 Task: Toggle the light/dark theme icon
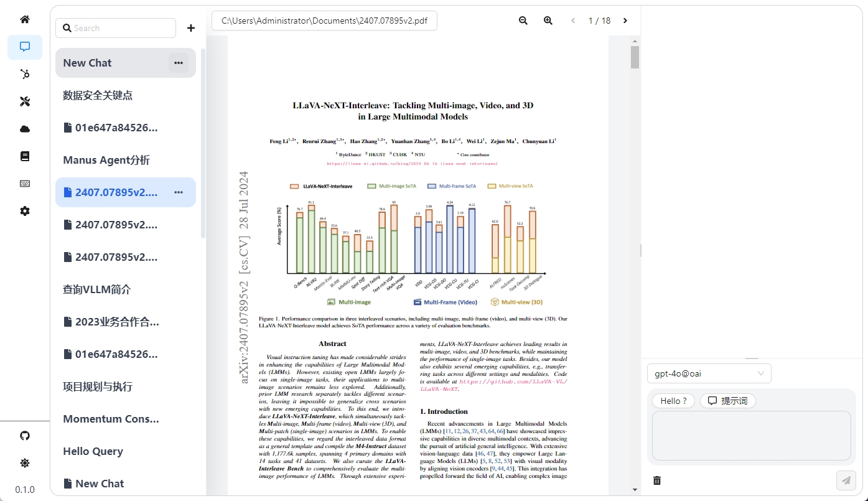tap(25, 463)
